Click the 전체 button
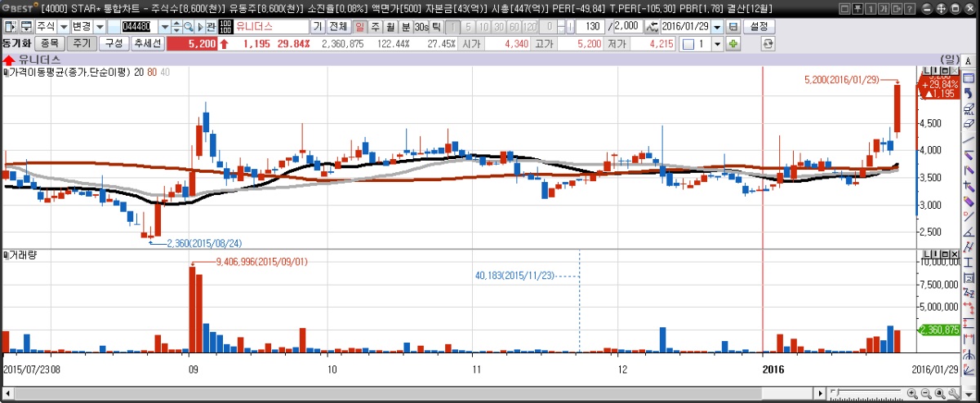The width and height of the screenshot is (980, 403). click(x=338, y=27)
